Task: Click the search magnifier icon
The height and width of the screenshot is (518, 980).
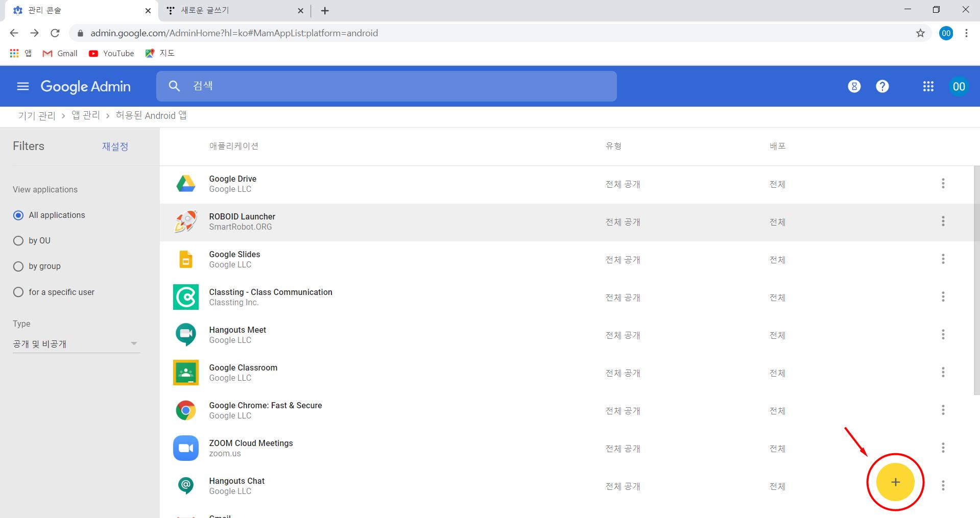Action: [174, 86]
